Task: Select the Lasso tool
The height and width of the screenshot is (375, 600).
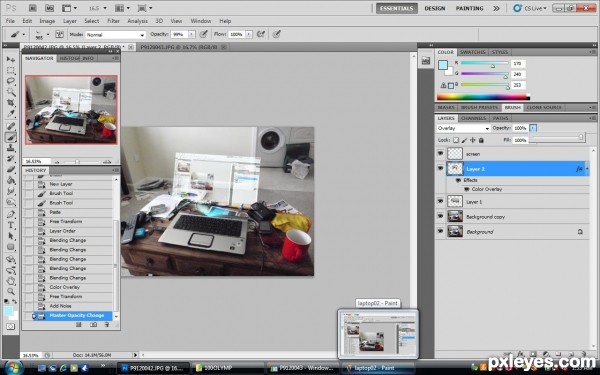Action: 11,81
